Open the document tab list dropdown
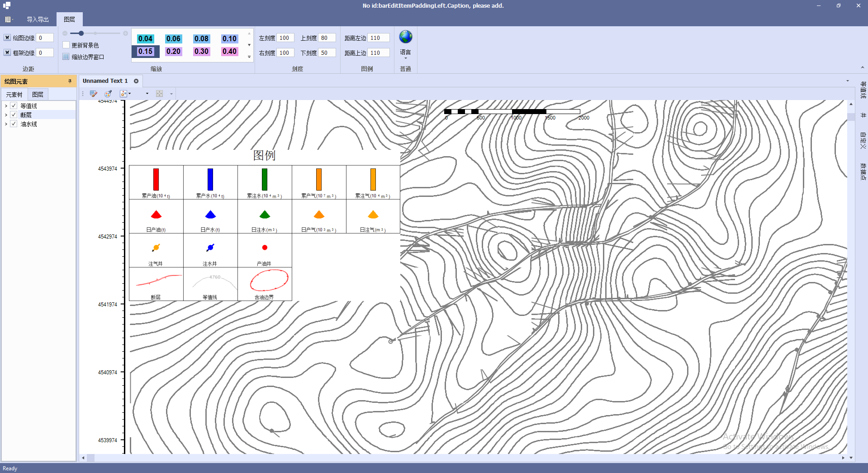The height and width of the screenshot is (473, 868). point(848,81)
